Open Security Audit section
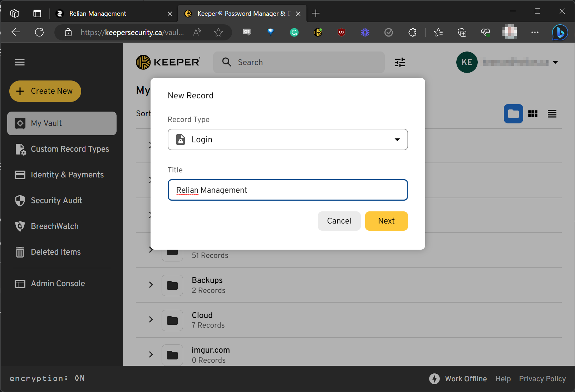This screenshot has width=575, height=392. pyautogui.click(x=48, y=201)
